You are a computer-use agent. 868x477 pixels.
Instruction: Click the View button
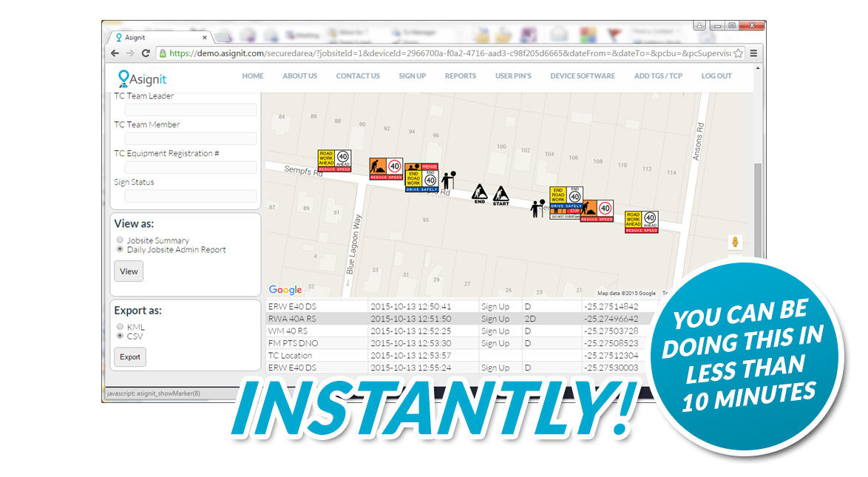click(x=129, y=271)
